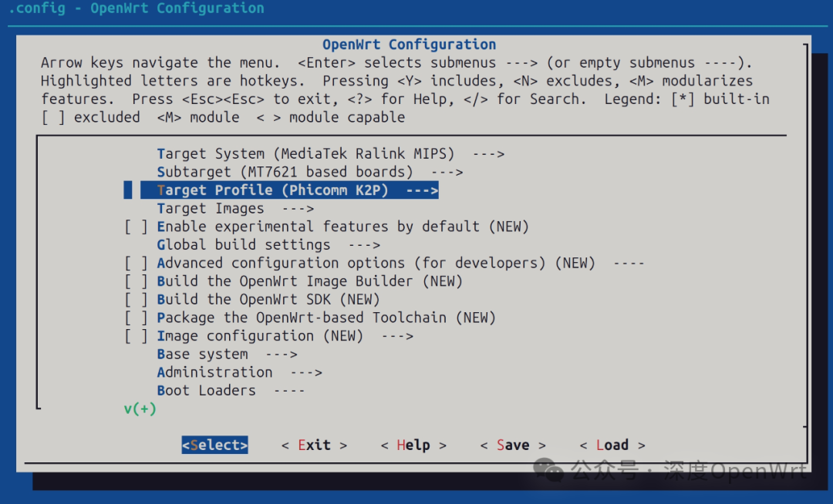Image resolution: width=833 pixels, height=504 pixels.
Task: Save the configuration with Save button
Action: coord(513,445)
